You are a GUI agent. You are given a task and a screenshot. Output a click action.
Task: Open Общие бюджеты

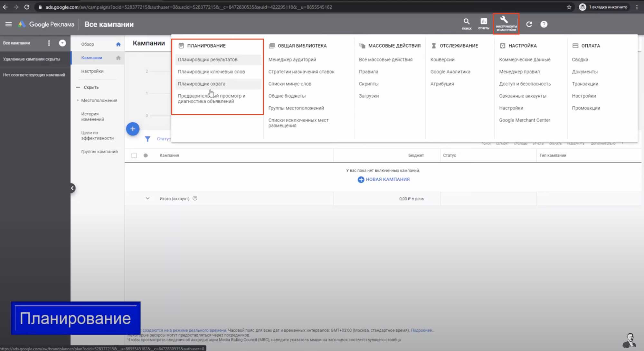point(287,96)
